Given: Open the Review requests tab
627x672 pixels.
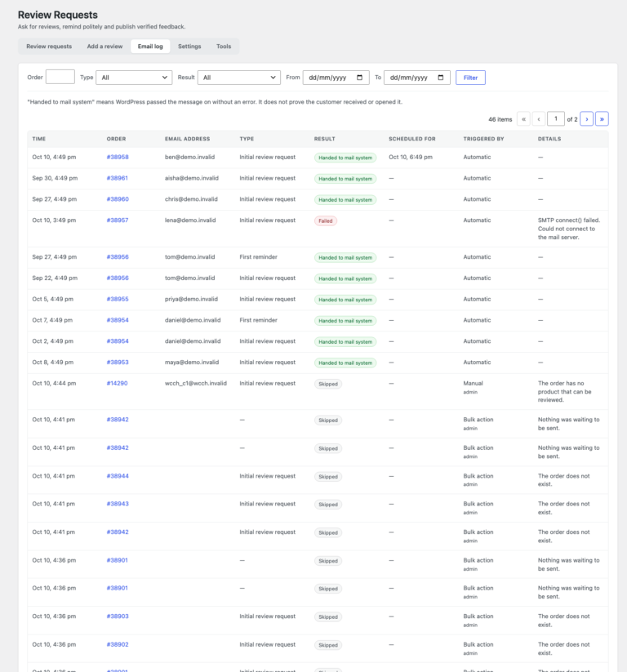Looking at the screenshot, I should [49, 47].
